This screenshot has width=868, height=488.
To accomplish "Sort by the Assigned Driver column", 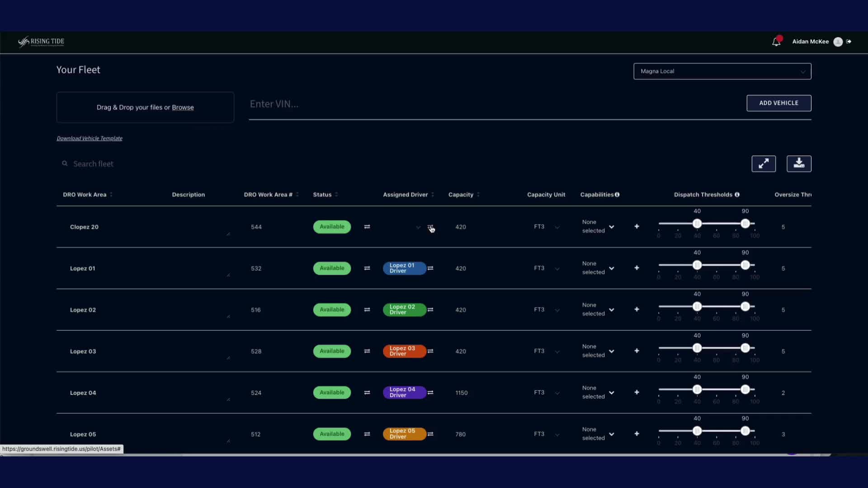I will 433,195.
